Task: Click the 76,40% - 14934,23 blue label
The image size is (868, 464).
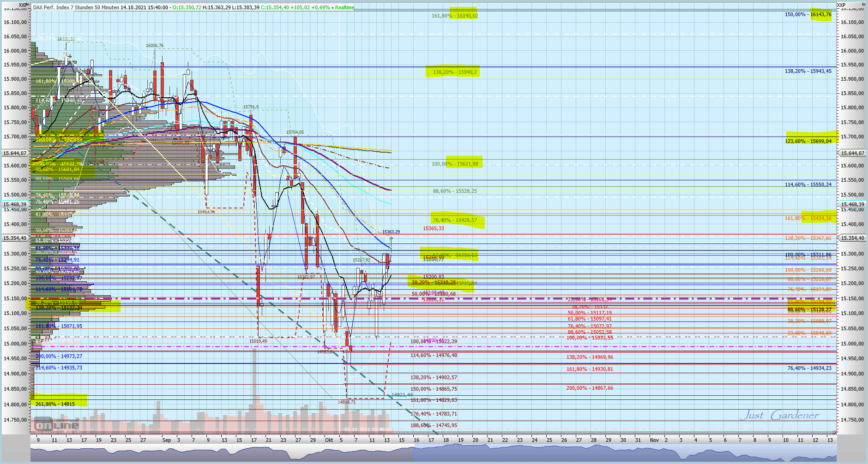Action: (809, 368)
